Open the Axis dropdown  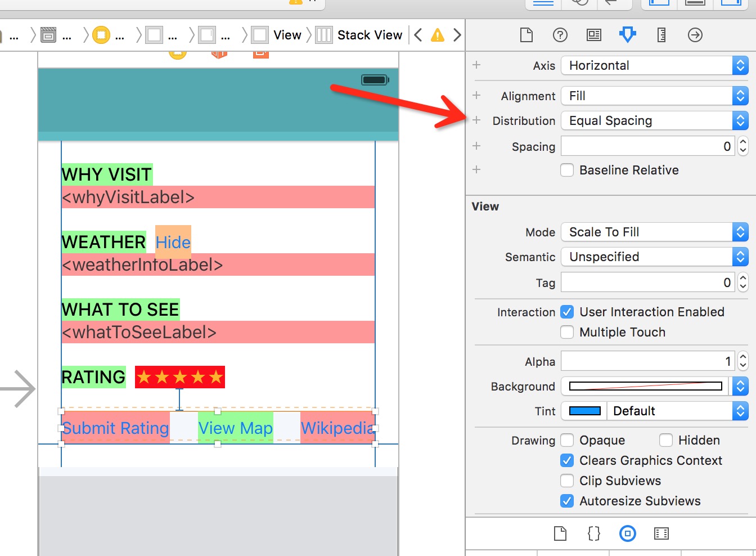click(x=655, y=65)
